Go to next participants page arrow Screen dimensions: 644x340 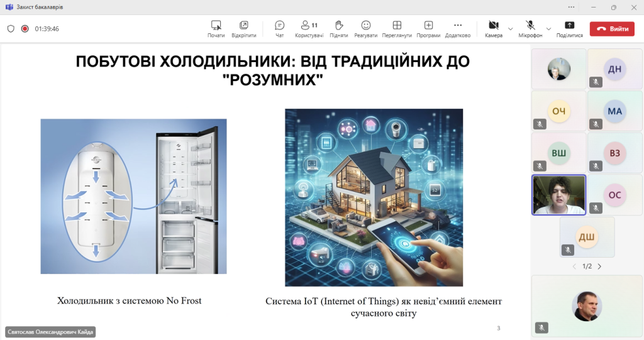599,266
